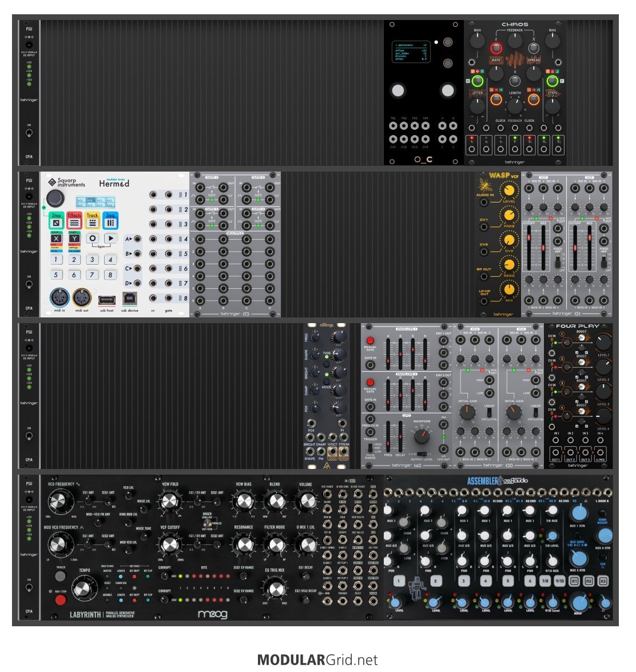Viewport: 636px width, 672px height.
Task: Click the Four Play Level 1 knob
Action: [603, 342]
